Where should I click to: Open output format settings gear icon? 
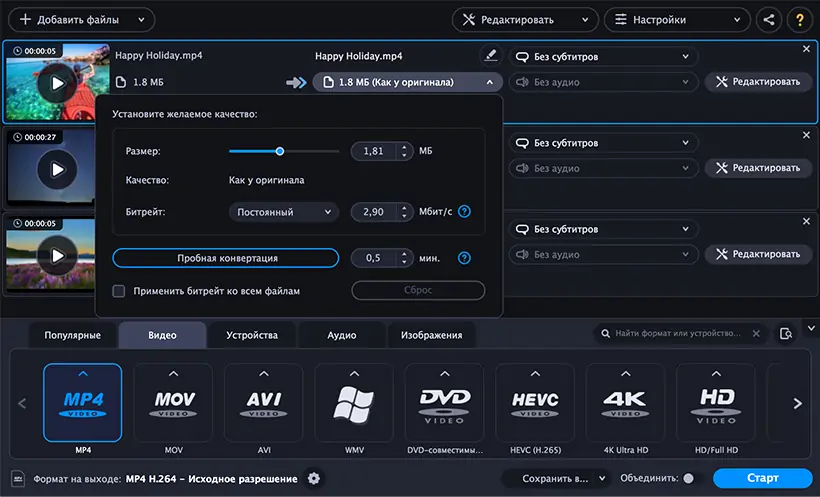click(314, 478)
